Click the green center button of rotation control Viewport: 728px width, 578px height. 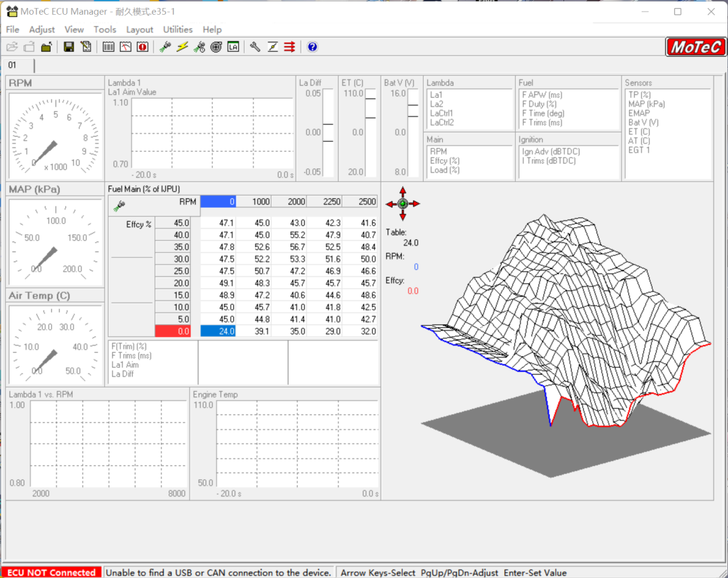click(402, 204)
